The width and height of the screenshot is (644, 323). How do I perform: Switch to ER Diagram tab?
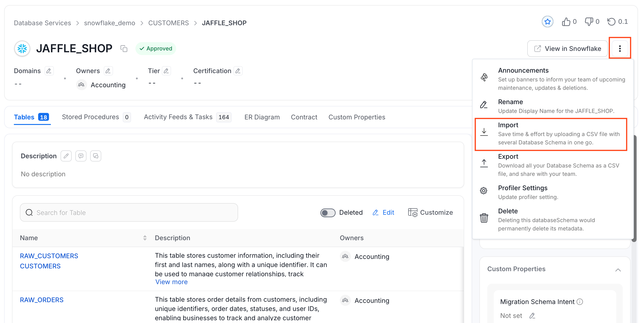[x=262, y=117]
